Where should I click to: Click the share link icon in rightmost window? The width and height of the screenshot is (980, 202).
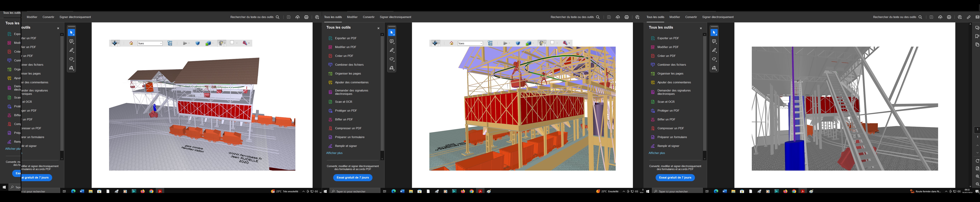click(969, 17)
